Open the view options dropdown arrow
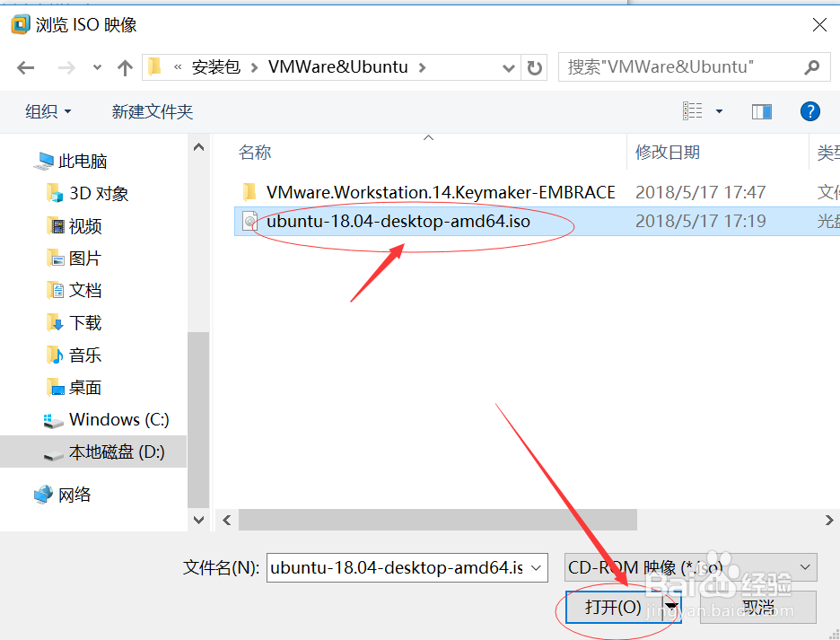The image size is (840, 640). 719,111
